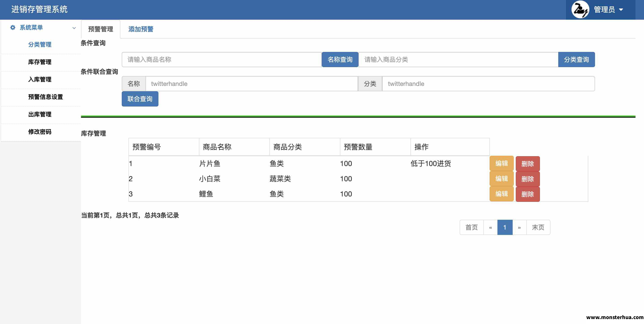Click the administrator avatar image
Screen dimensions: 644x324
click(580, 9)
